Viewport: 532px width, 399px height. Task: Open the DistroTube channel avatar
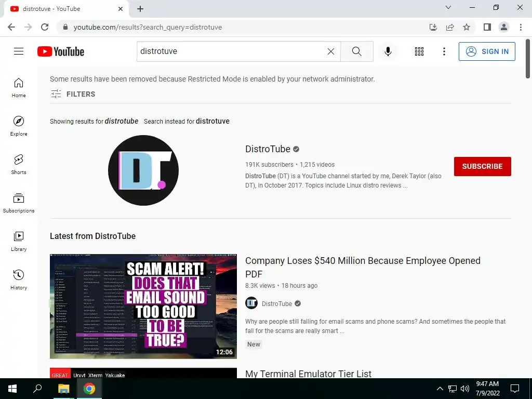coord(143,170)
